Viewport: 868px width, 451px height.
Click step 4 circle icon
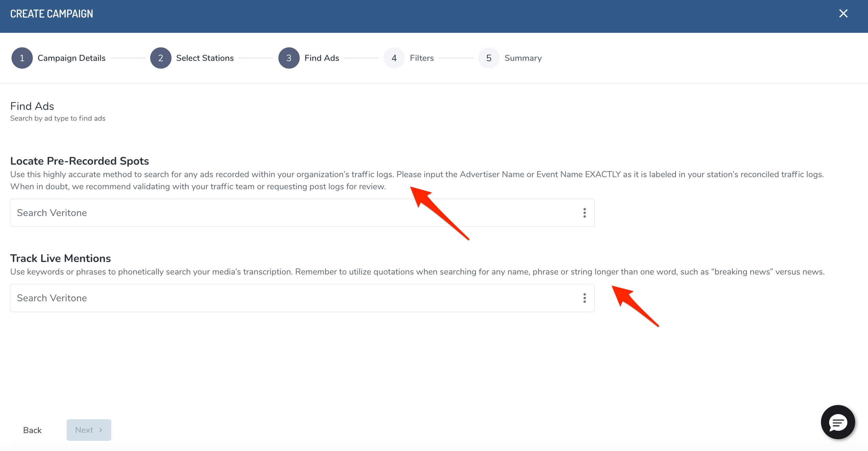394,58
